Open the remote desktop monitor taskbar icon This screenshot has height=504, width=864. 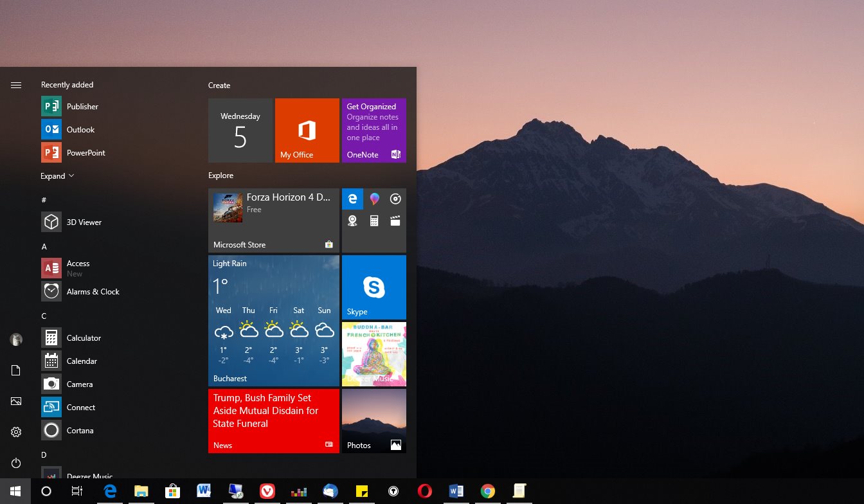coord(236,491)
